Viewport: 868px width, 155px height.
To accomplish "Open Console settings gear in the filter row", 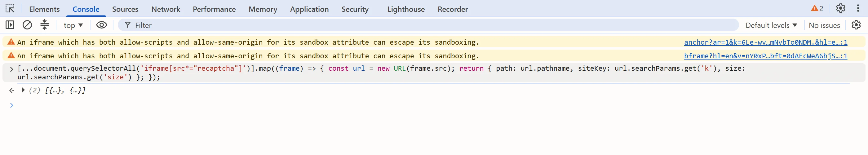I will tap(856, 25).
